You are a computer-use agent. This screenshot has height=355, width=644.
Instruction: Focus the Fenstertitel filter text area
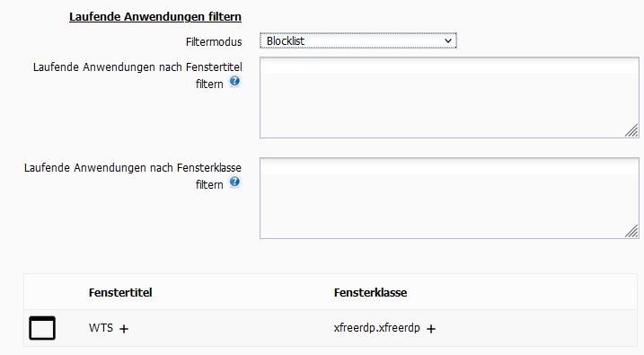(x=449, y=97)
